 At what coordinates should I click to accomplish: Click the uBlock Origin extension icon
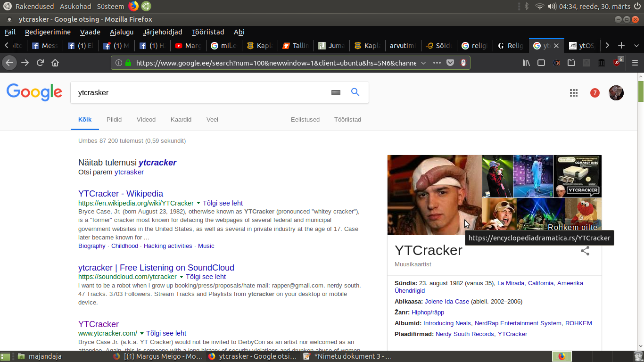[x=617, y=62]
